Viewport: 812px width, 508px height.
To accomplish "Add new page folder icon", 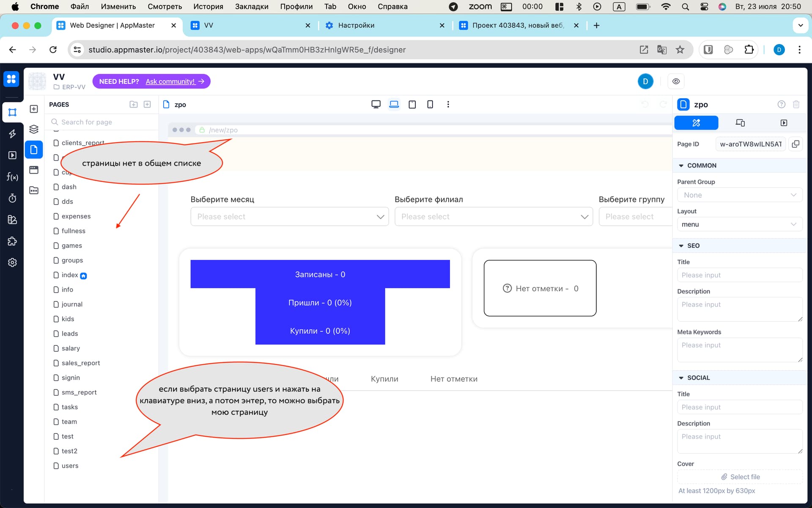I will 134,105.
